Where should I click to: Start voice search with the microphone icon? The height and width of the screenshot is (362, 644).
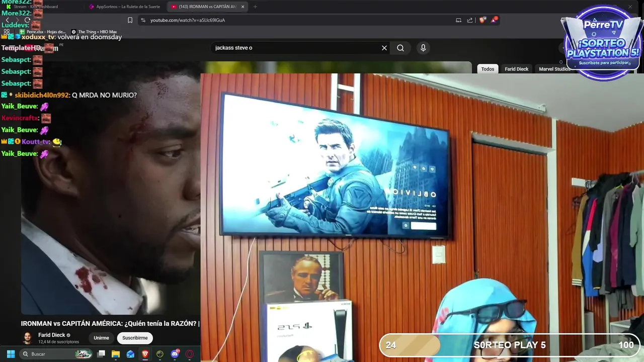[x=423, y=48]
